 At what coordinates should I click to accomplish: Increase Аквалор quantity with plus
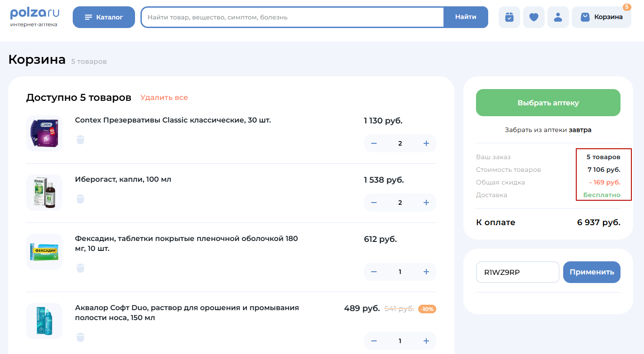tap(426, 341)
